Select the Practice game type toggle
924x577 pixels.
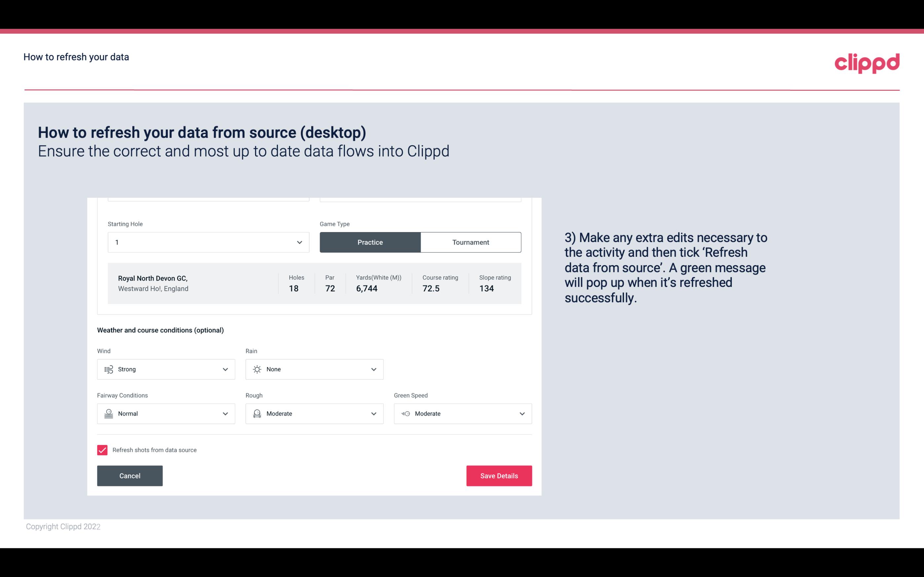pyautogui.click(x=371, y=242)
